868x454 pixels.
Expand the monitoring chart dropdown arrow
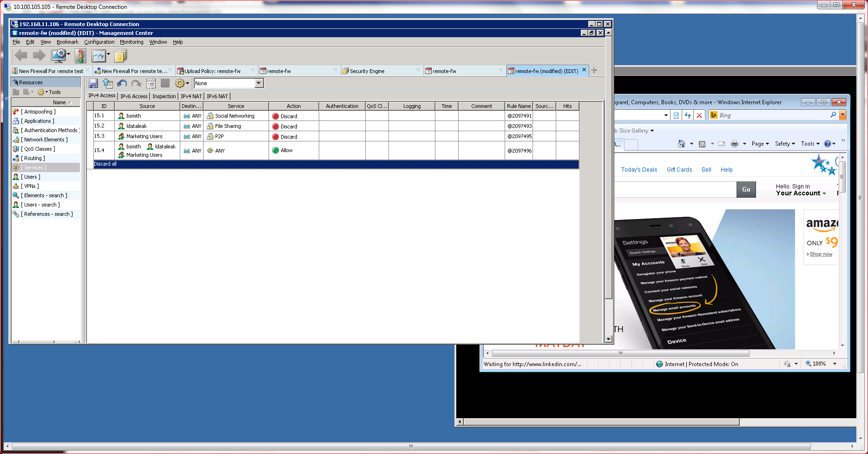pyautogui.click(x=108, y=54)
